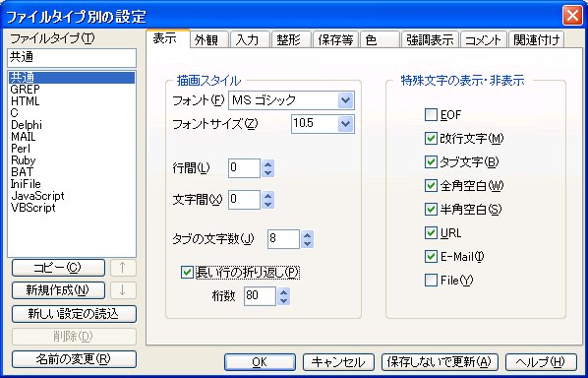
Task: Increase 桁数 with up arrow
Action: tap(284, 292)
